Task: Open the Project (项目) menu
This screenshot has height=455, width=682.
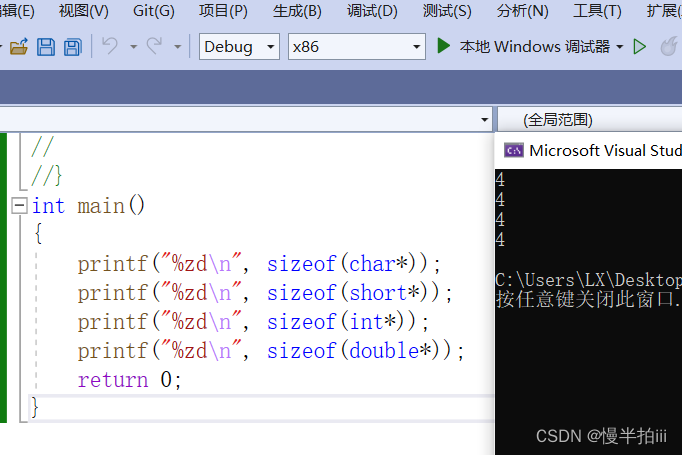Action: pos(223,10)
